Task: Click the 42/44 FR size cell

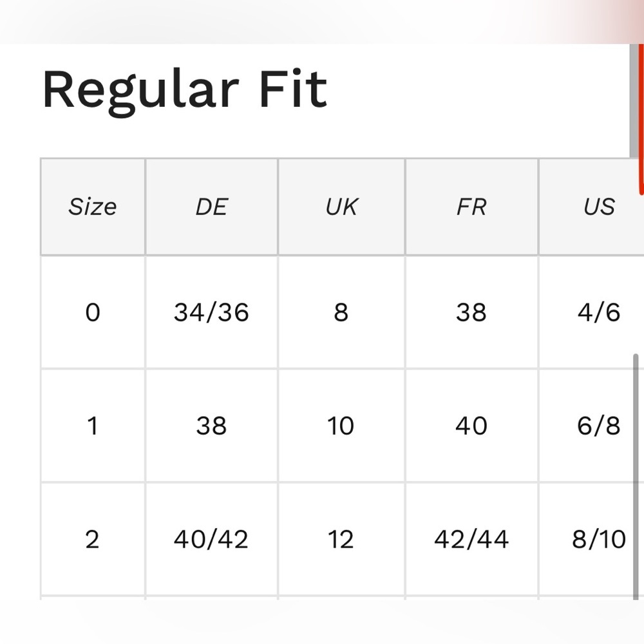Action: pyautogui.click(x=471, y=539)
